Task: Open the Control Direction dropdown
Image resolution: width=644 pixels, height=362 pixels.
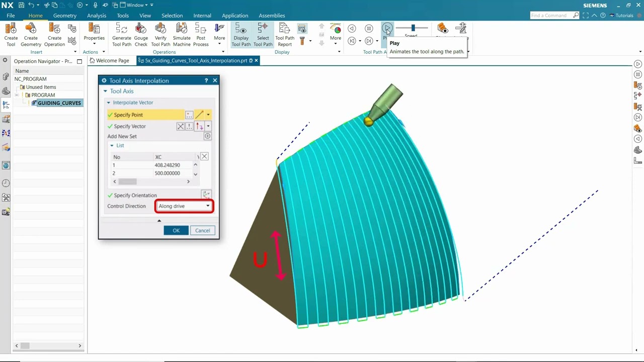Action: [x=184, y=206]
